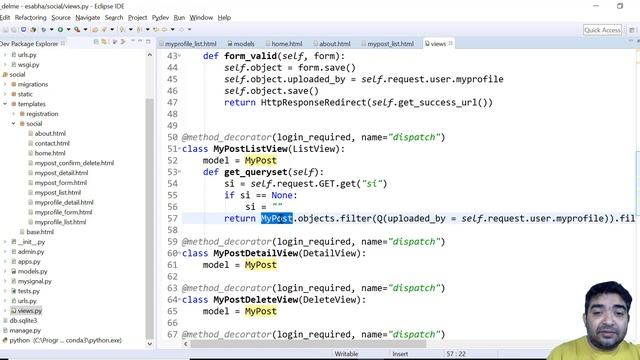Open the Navigate menu
Image resolution: width=640 pixels, height=360 pixels.
point(88,18)
